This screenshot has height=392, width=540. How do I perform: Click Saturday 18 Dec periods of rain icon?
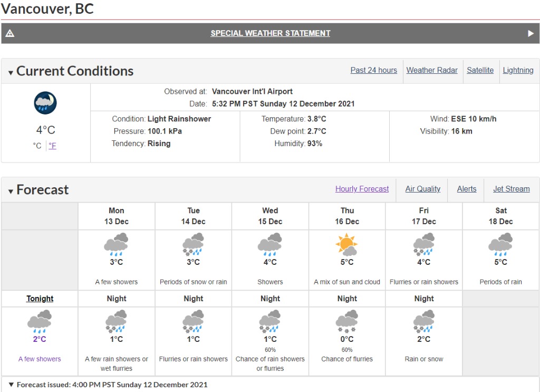click(500, 245)
